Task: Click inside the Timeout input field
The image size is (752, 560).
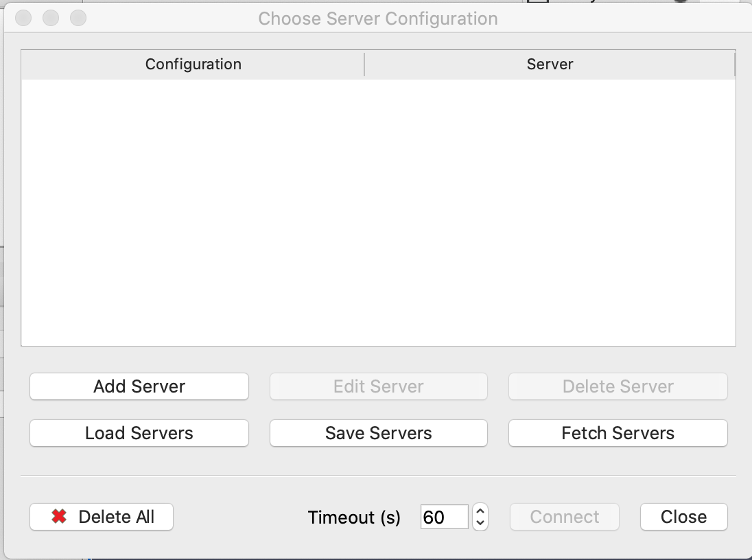Action: coord(445,517)
